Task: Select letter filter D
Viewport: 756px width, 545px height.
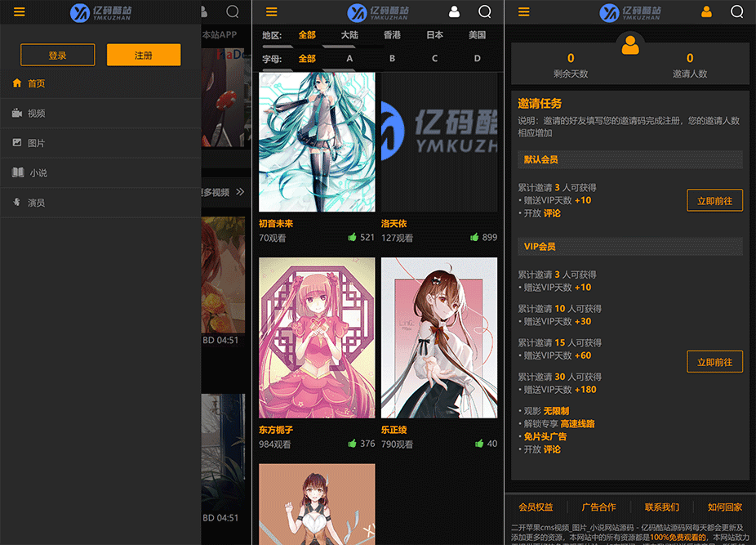Action: 477,58
